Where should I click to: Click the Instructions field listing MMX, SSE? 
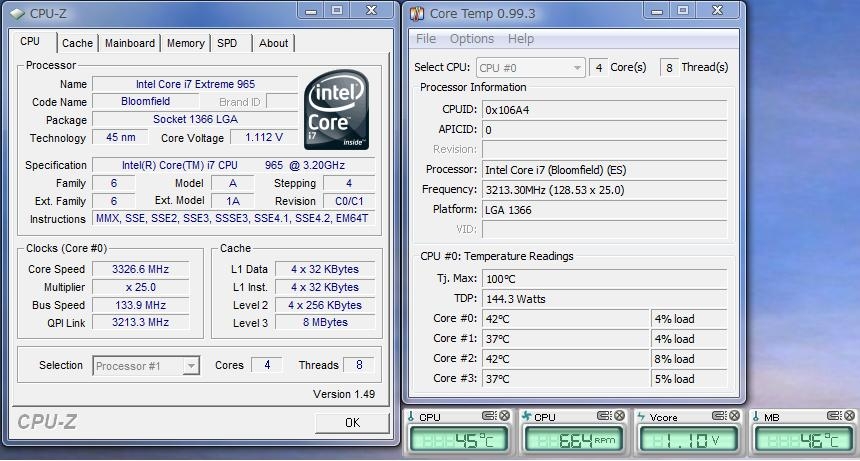pos(233,219)
